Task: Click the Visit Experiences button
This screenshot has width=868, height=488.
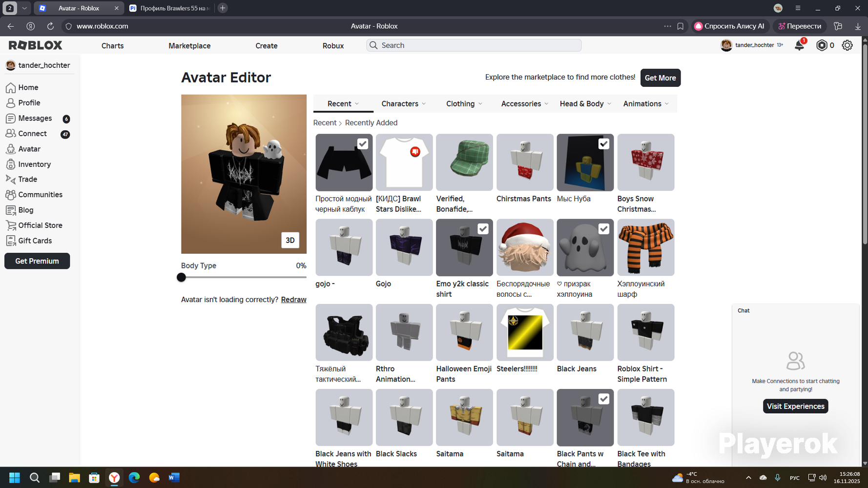Action: 795,407
